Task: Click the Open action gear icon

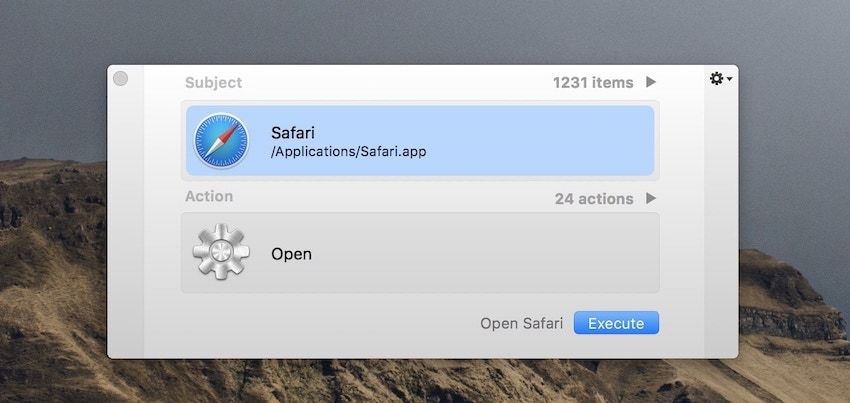Action: (220, 254)
